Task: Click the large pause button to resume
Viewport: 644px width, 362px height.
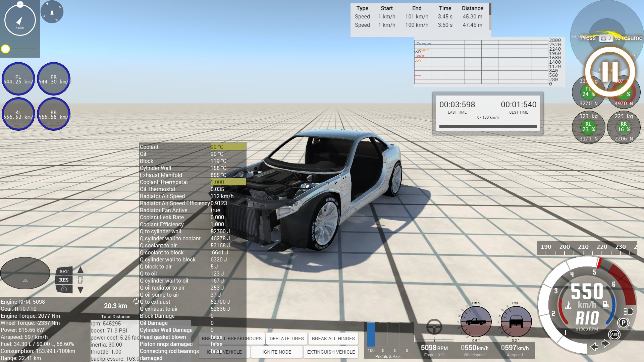Action: (610, 71)
